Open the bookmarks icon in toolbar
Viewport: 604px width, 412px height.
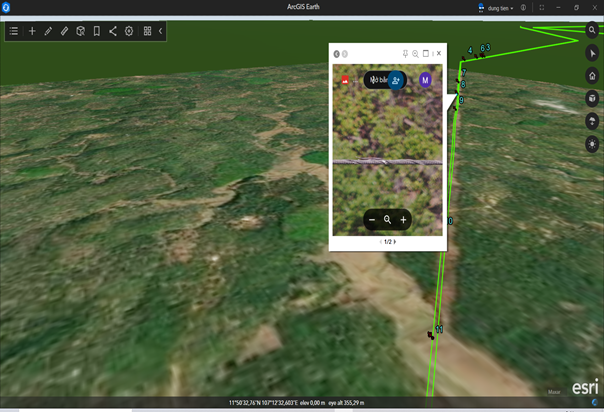pos(97,31)
